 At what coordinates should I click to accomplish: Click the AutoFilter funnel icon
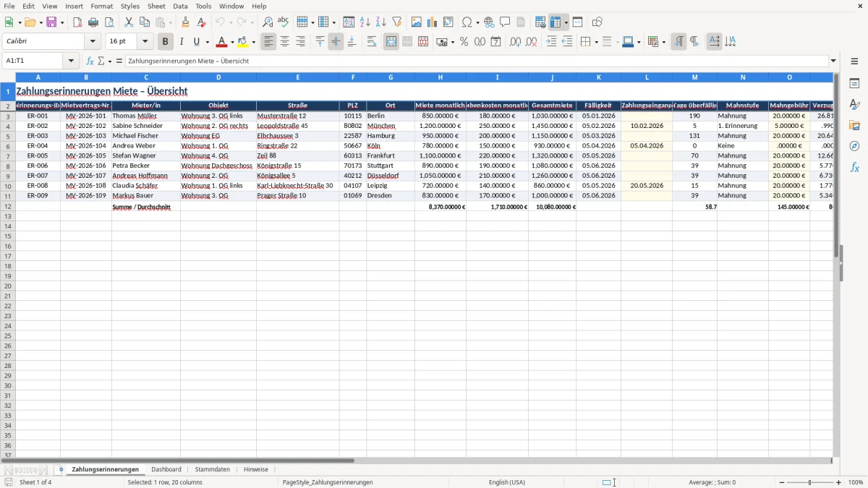click(397, 22)
